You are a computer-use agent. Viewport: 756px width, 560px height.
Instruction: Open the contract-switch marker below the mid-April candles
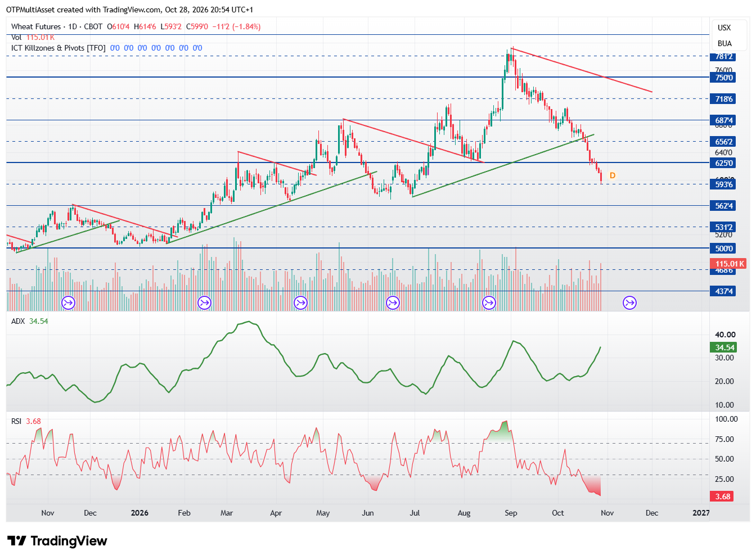click(300, 303)
